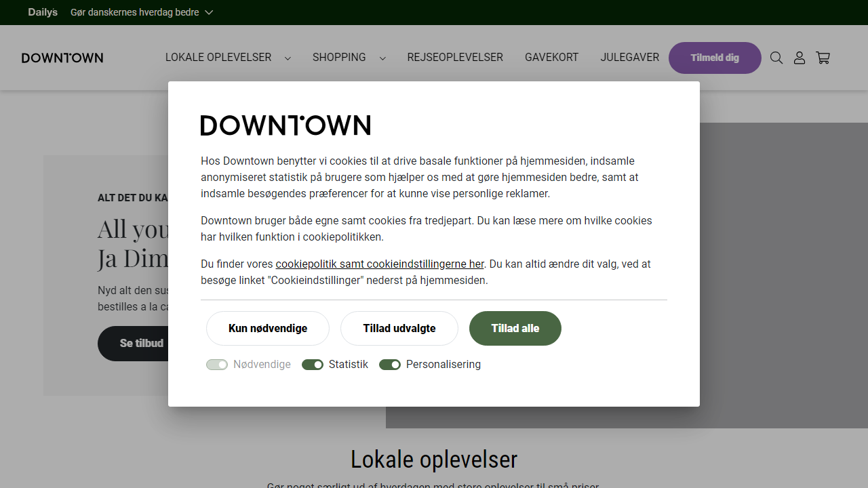The height and width of the screenshot is (488, 868).
Task: Select REJSEOPLEVELSER in the navigation
Action: (x=454, y=58)
